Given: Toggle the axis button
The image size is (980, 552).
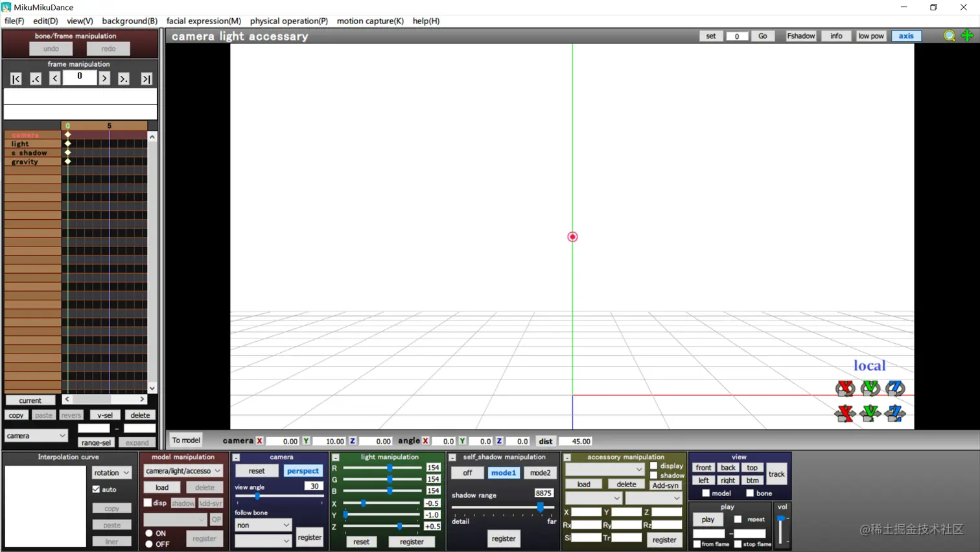Looking at the screenshot, I should point(906,36).
